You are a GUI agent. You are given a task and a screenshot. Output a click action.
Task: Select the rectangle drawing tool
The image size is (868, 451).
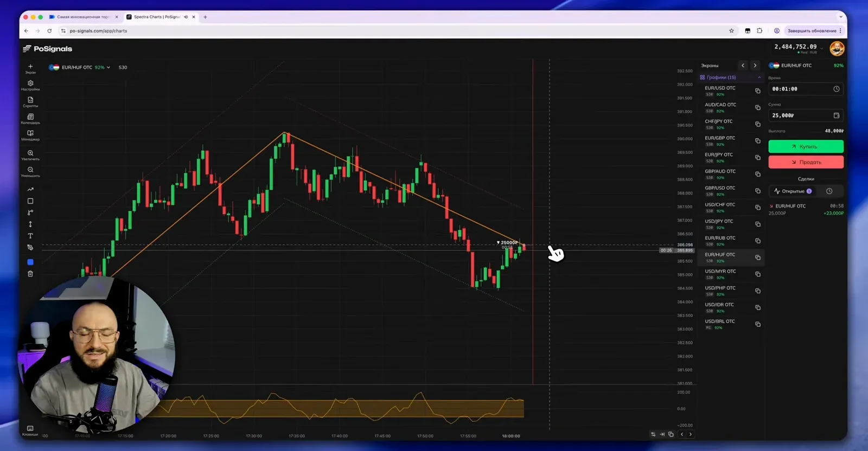pyautogui.click(x=30, y=201)
